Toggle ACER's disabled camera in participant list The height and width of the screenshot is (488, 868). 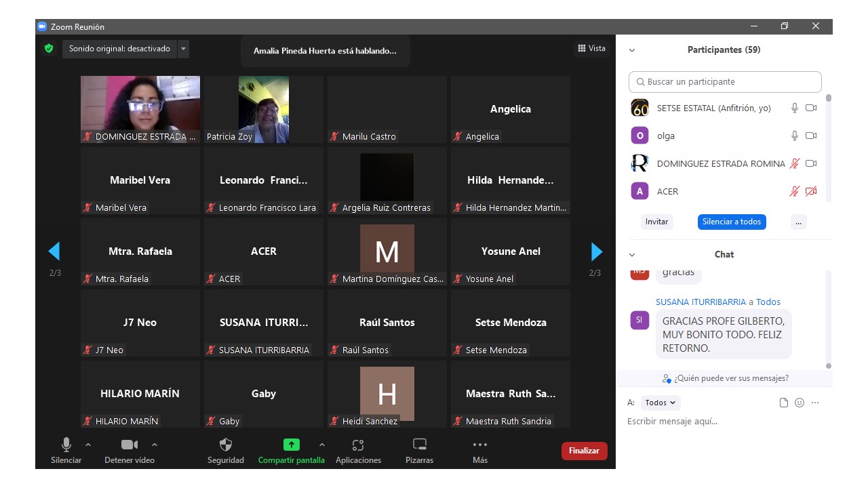tap(811, 191)
